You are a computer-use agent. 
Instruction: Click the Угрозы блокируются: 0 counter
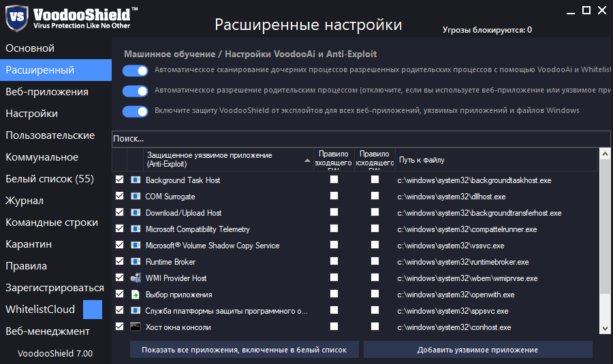pos(487,30)
